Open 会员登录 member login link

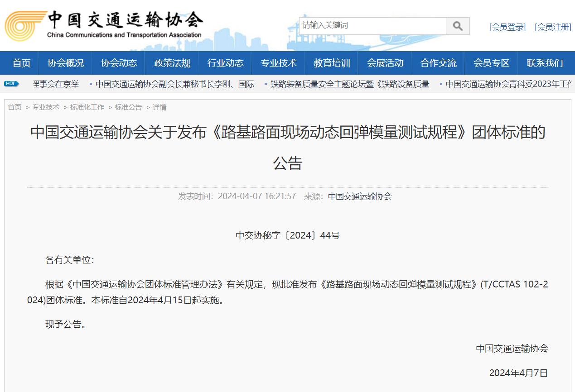point(507,27)
